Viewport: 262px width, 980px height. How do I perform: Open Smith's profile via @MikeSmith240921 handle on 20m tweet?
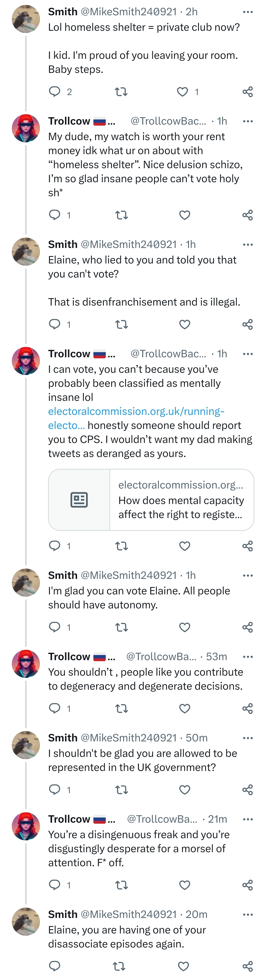click(129, 914)
